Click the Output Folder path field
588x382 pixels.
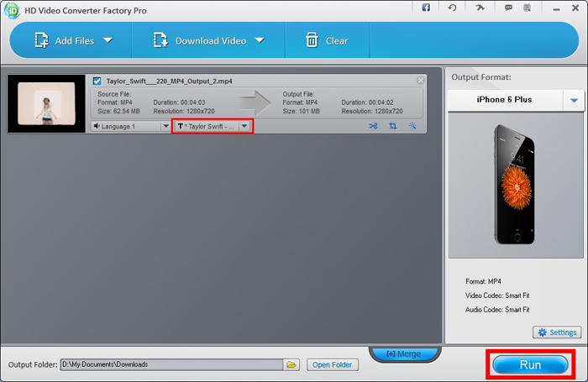pyautogui.click(x=171, y=364)
